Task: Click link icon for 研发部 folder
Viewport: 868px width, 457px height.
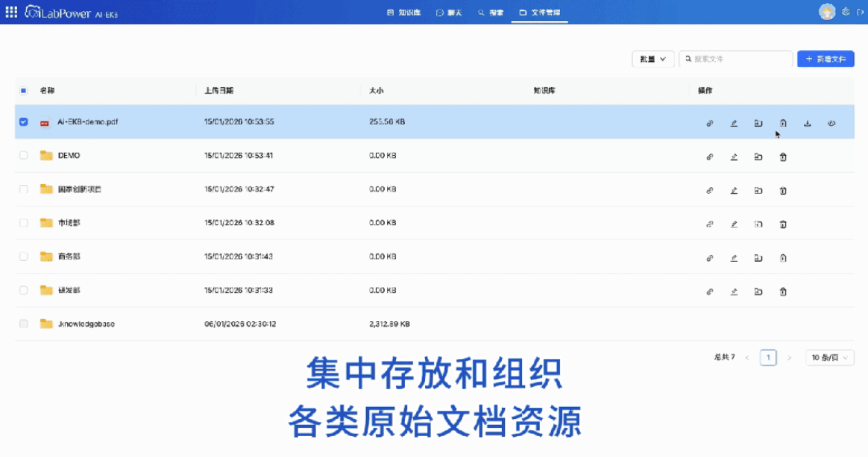Action: 710,292
